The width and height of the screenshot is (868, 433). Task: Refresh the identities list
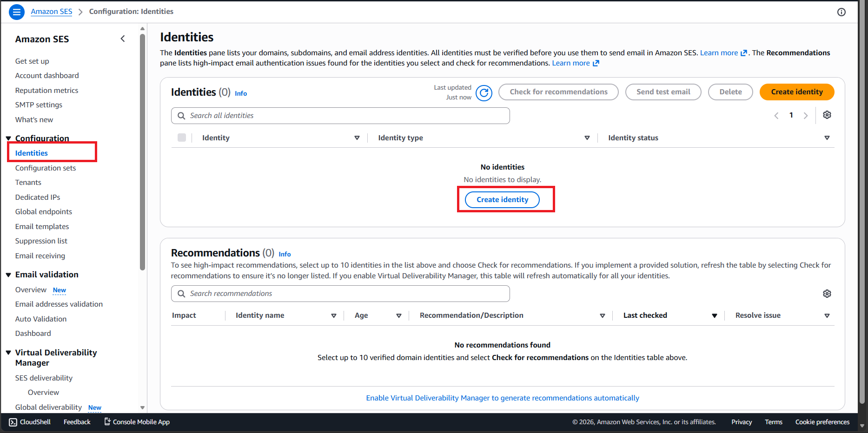(x=484, y=93)
